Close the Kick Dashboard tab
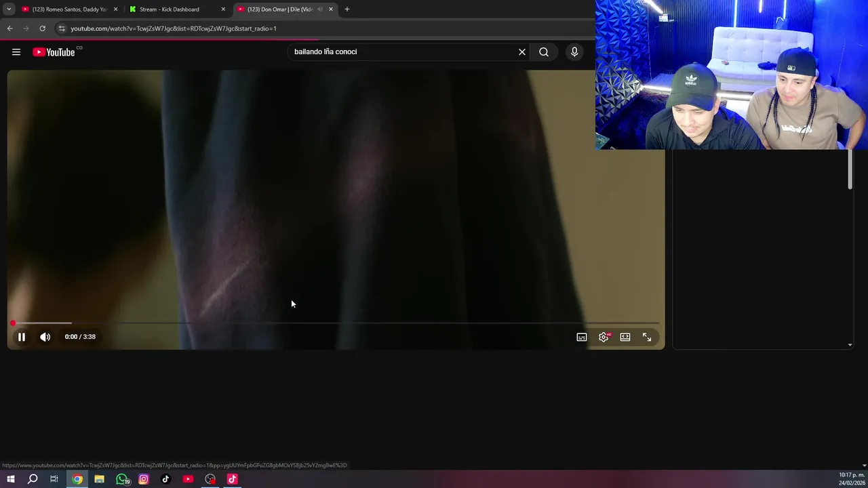The image size is (868, 488). [x=223, y=9]
